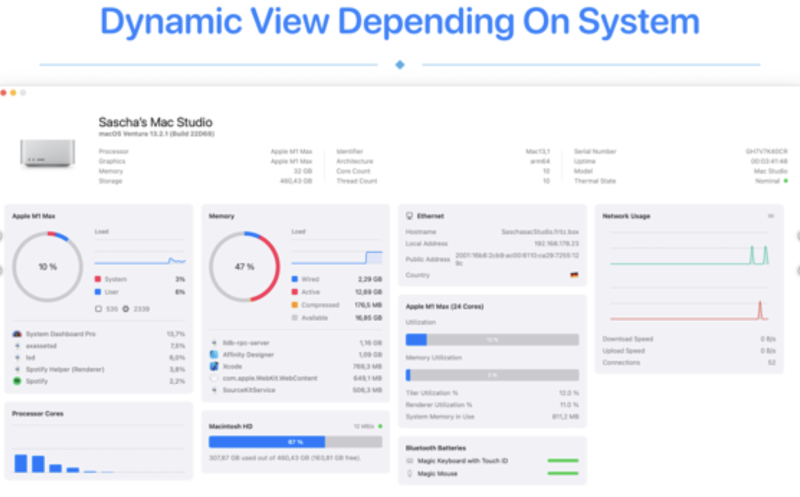The image size is (800, 497).
Task: Click the Ethernet panel icon
Action: tap(409, 215)
